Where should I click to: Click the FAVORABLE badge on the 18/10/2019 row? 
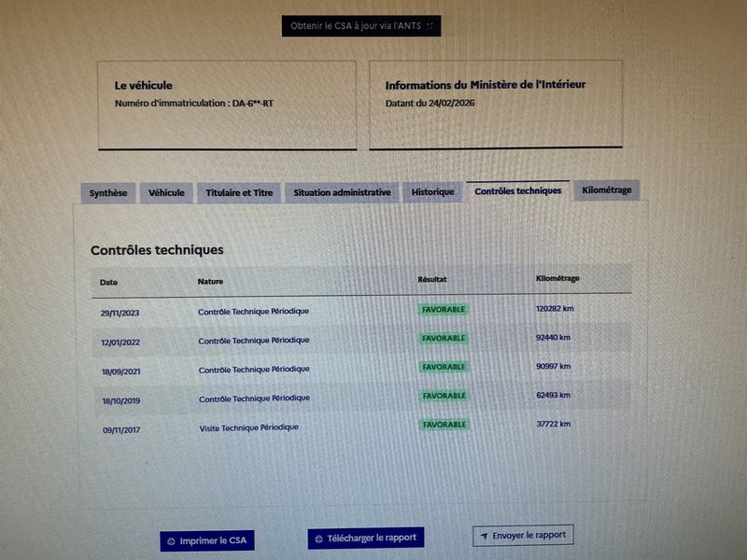click(444, 396)
